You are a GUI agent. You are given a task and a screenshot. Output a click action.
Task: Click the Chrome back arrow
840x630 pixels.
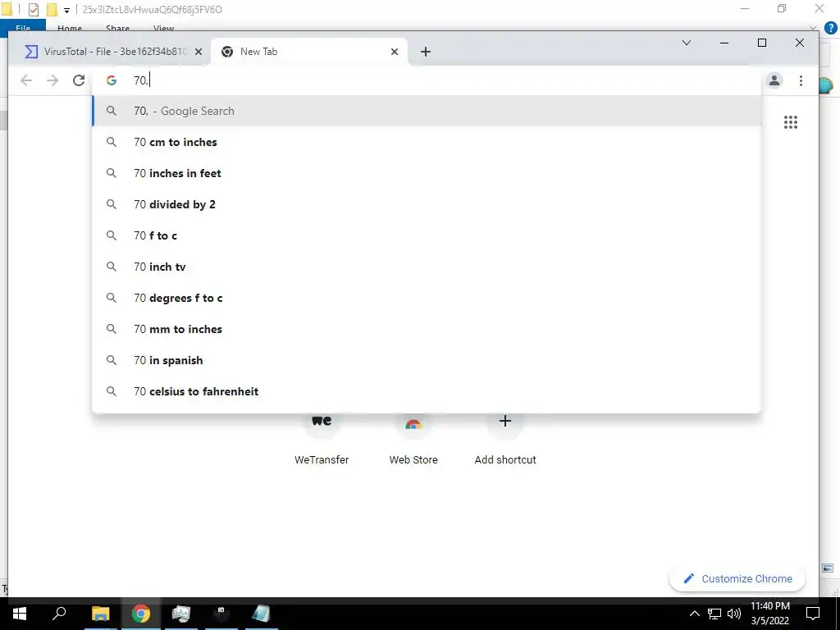pos(25,80)
